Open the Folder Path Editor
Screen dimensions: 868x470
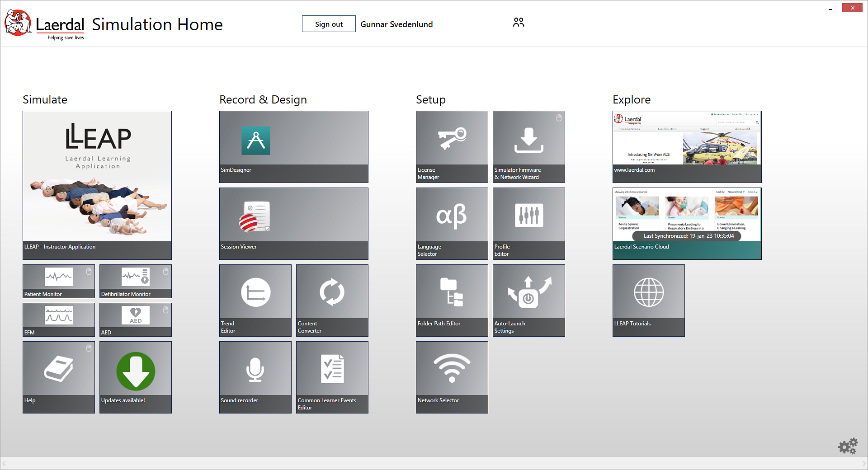coord(452,300)
